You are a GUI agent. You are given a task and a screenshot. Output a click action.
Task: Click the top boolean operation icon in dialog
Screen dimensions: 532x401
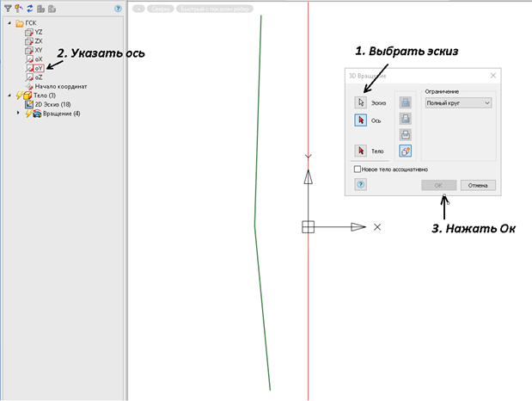[404, 102]
